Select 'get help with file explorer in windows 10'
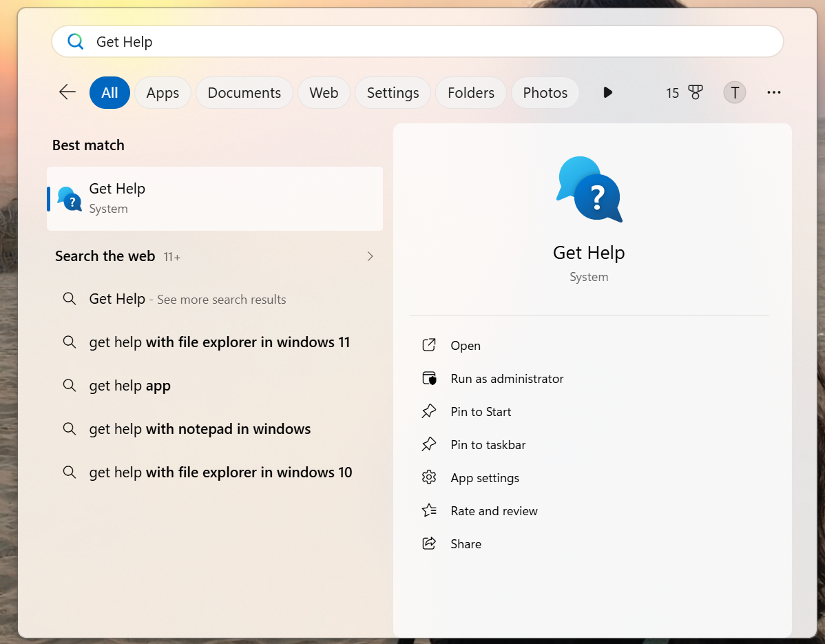Image resolution: width=825 pixels, height=644 pixels. pyautogui.click(x=220, y=472)
